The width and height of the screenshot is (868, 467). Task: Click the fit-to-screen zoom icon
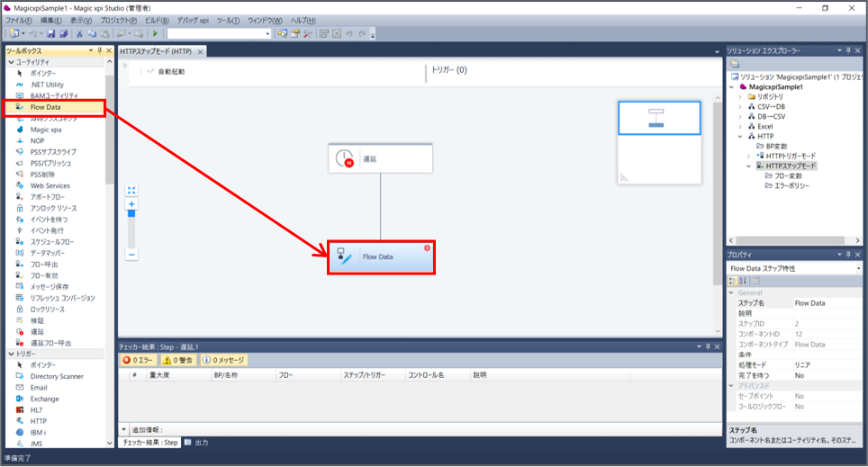pyautogui.click(x=131, y=190)
